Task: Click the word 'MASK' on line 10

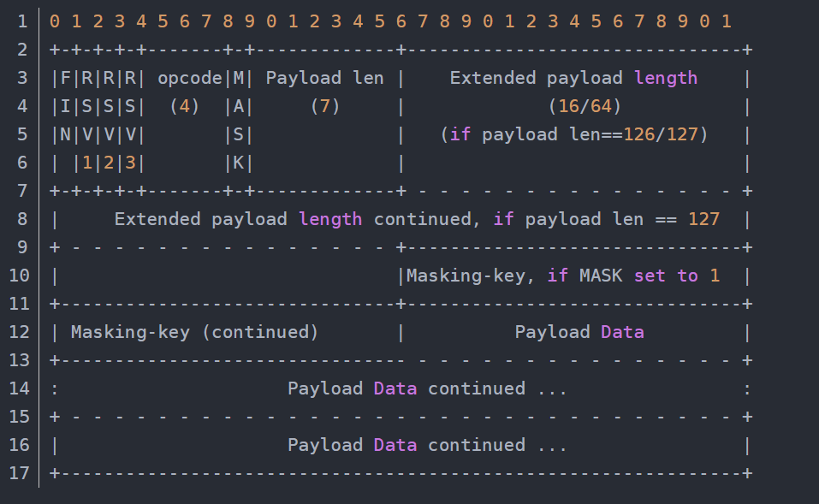Action: pyautogui.click(x=601, y=276)
